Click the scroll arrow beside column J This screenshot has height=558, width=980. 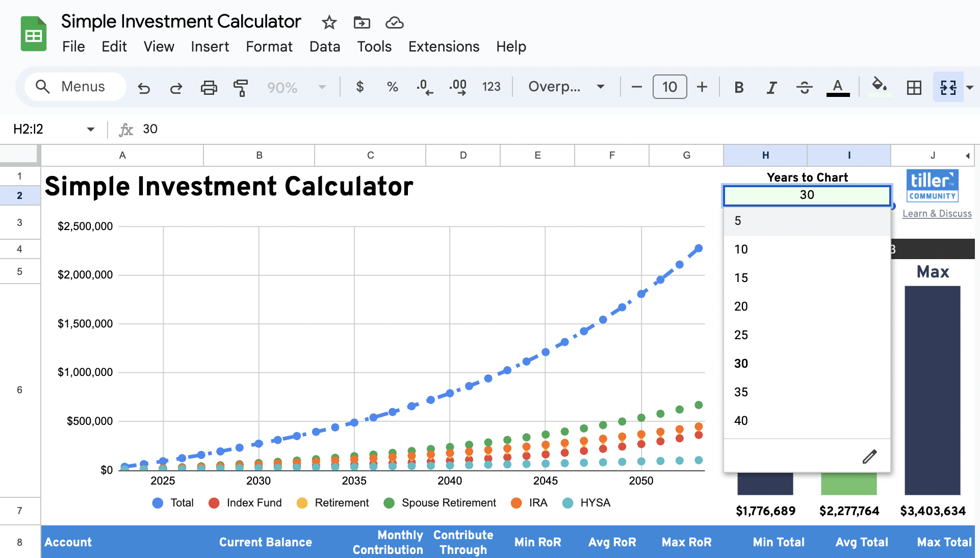tap(967, 156)
